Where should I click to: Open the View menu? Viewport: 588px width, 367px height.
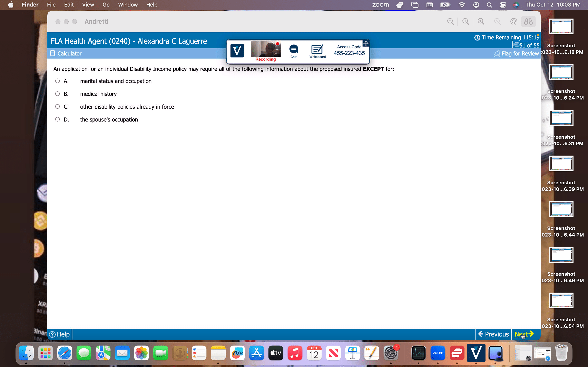point(88,5)
